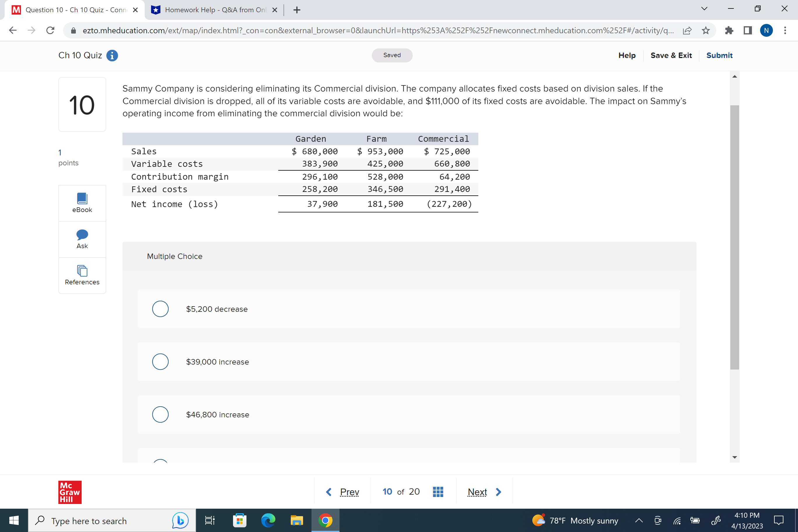Bookmark page with star icon
798x532 pixels.
706,31
